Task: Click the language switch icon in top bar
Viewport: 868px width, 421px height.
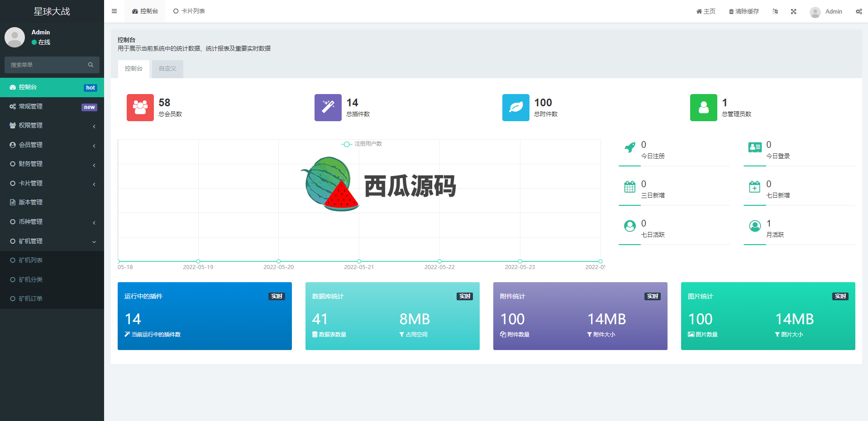Action: 775,12
